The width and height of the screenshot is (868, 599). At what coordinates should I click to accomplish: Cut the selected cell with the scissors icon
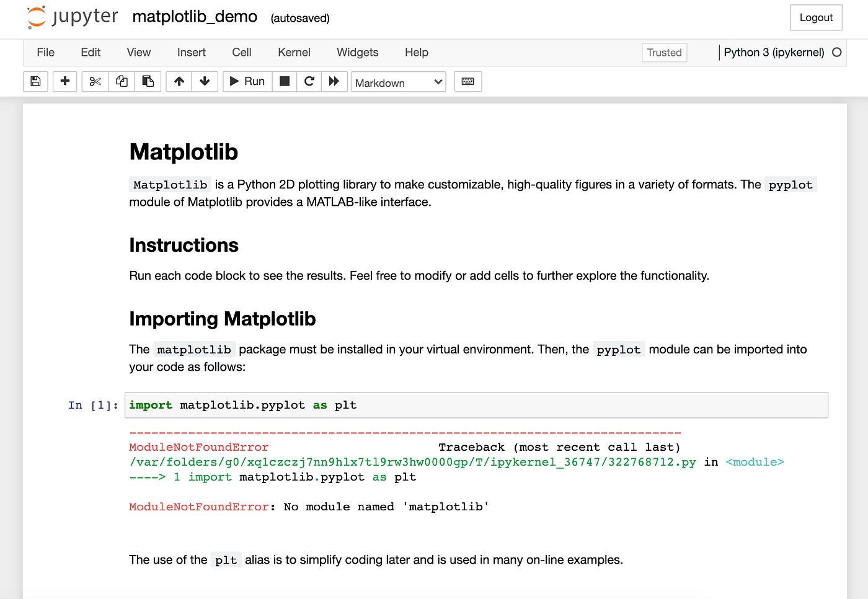pos(94,81)
